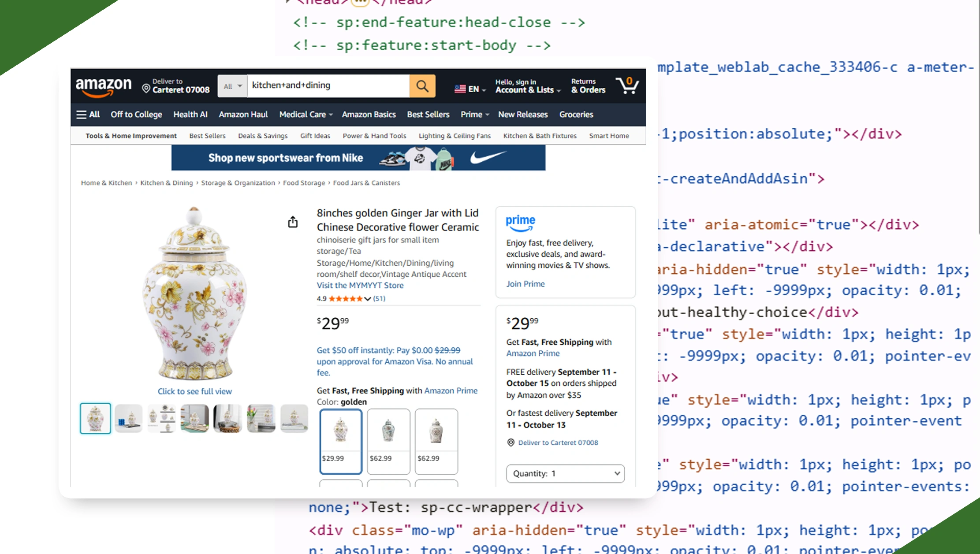
Task: Click Home & Kitchen breadcrumb
Action: 107,183
